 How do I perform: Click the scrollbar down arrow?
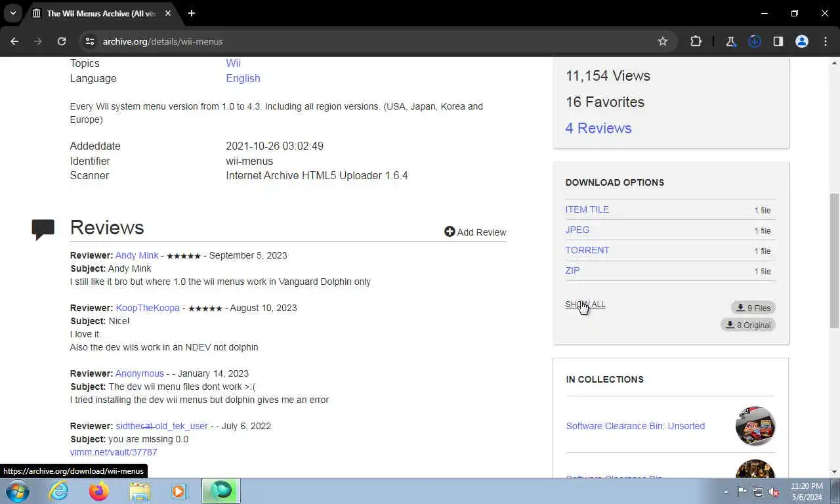tap(834, 471)
